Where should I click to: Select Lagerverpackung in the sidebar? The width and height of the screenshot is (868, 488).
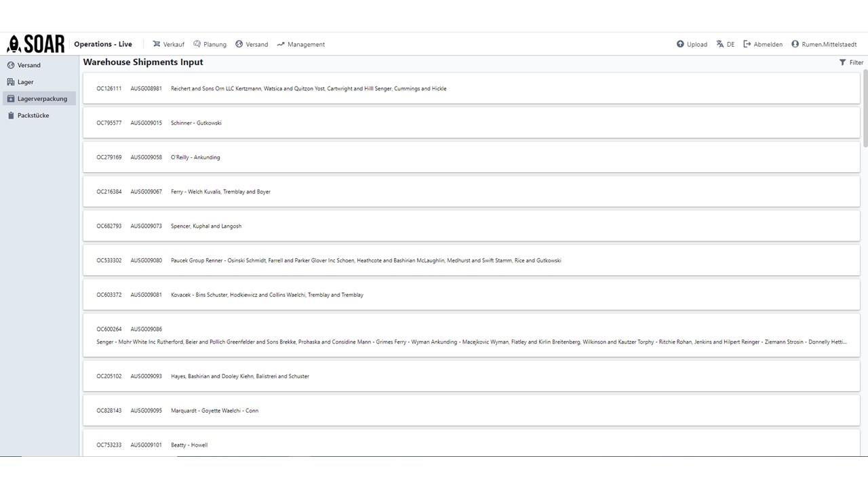(39, 98)
